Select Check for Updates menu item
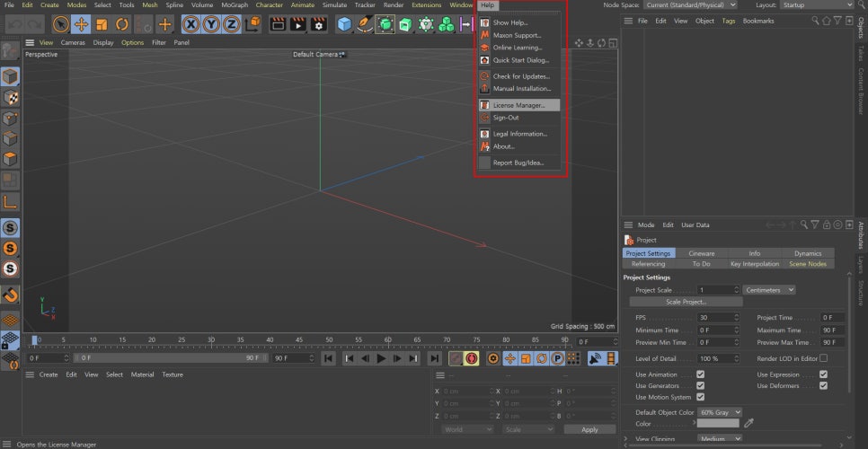 tap(519, 76)
